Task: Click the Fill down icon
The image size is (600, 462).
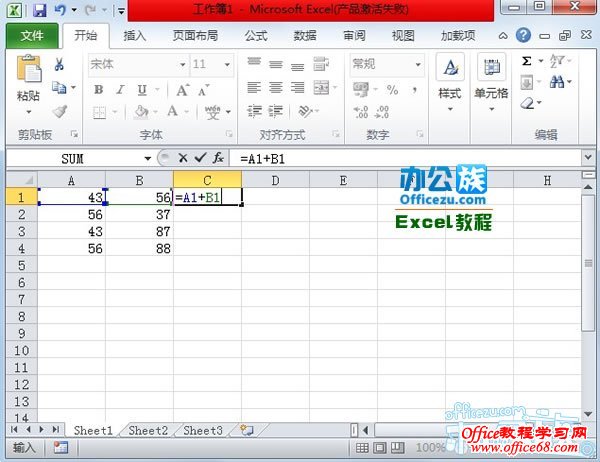Action: click(527, 82)
